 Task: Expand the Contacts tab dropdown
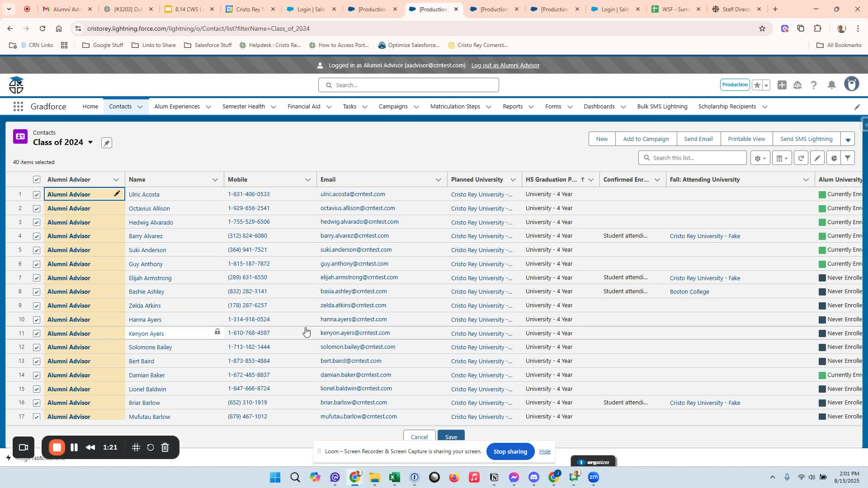coord(140,107)
